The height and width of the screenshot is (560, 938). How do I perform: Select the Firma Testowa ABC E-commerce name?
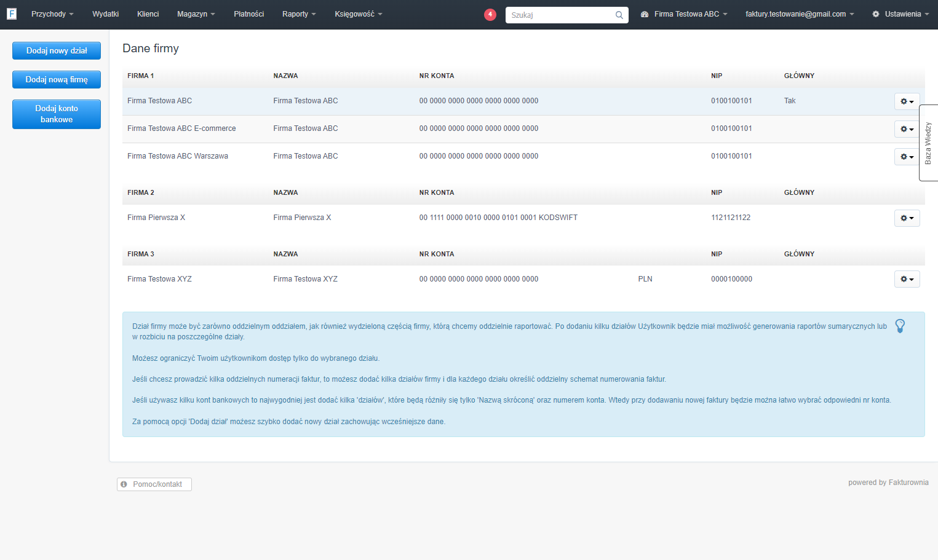[181, 128]
